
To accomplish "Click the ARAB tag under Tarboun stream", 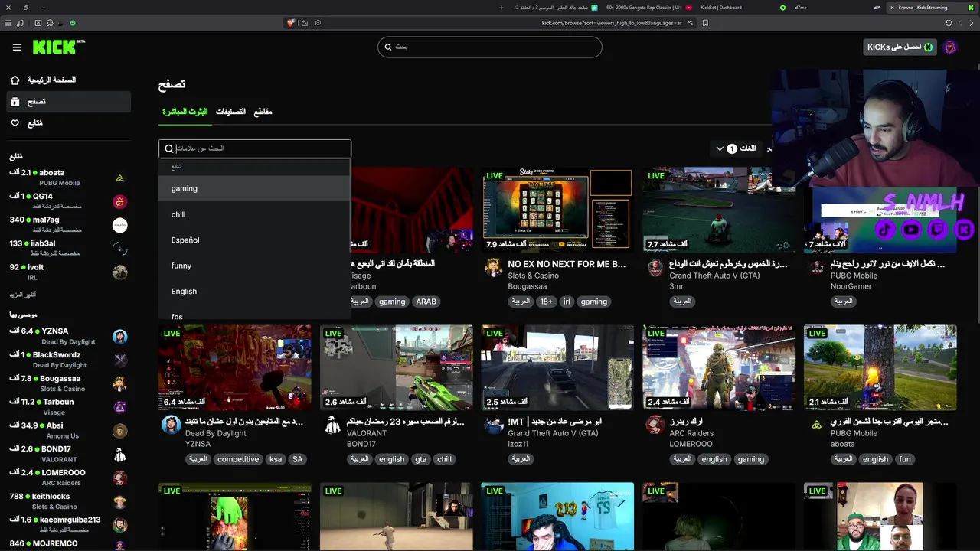I will pos(426,302).
